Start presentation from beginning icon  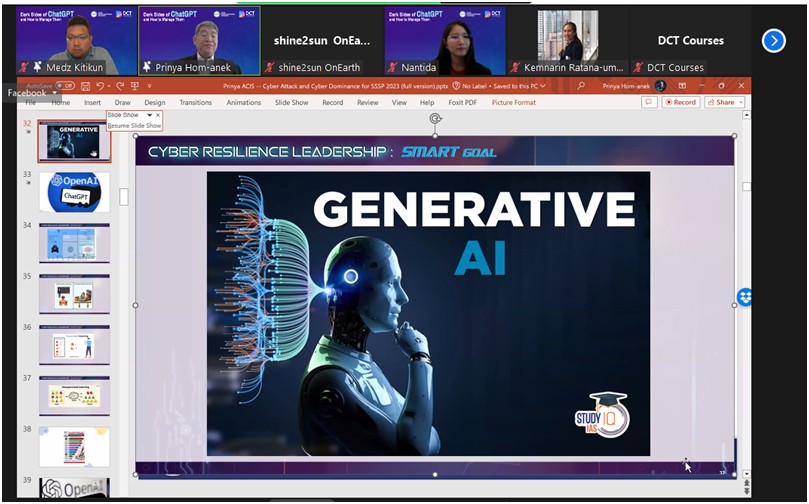[x=134, y=86]
